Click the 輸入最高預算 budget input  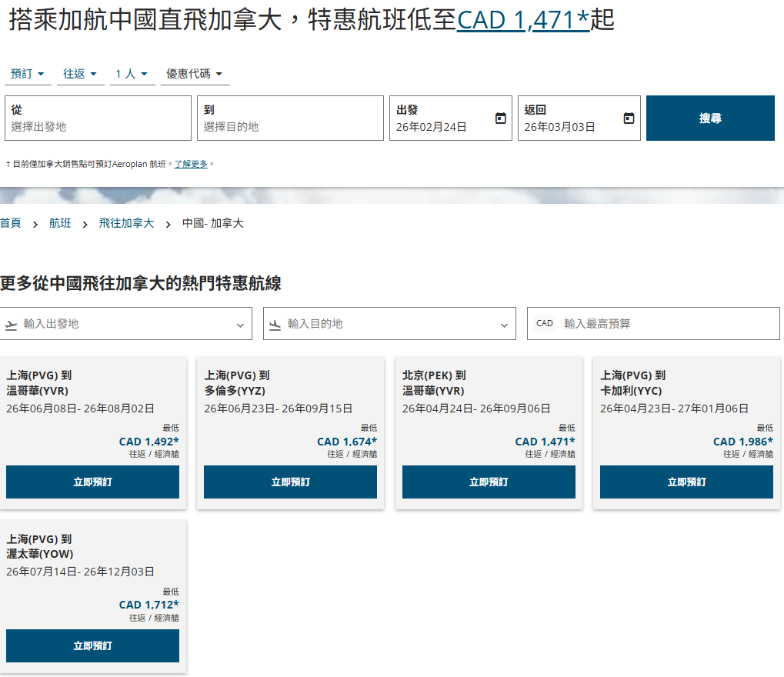coord(653,324)
